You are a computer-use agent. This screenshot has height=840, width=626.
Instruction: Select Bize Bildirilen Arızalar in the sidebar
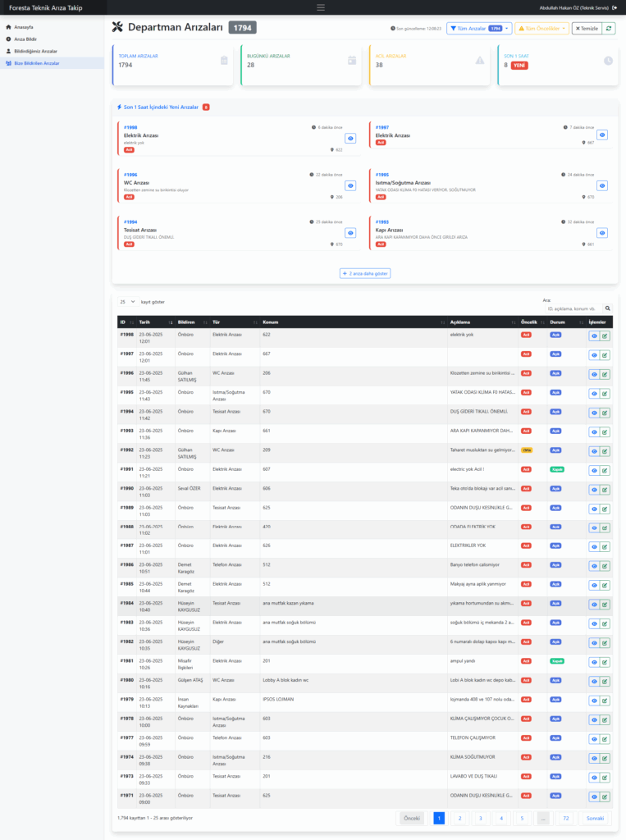coord(52,63)
